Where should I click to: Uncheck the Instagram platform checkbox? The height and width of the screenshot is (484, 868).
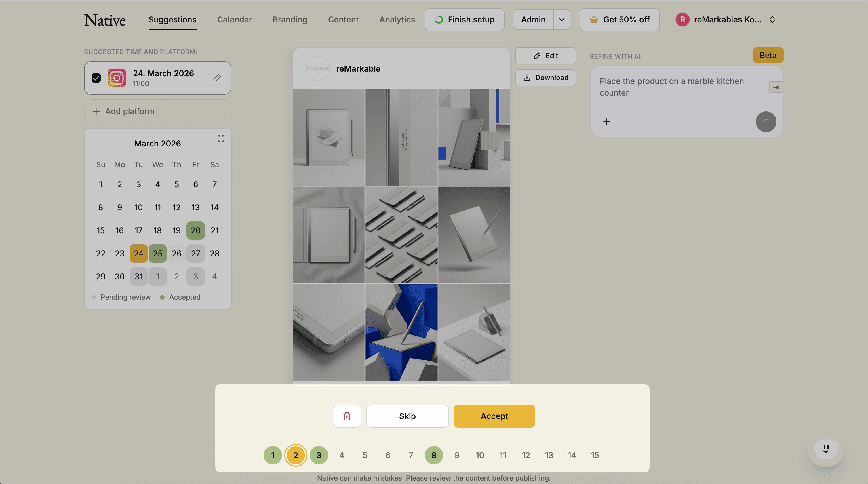click(96, 78)
